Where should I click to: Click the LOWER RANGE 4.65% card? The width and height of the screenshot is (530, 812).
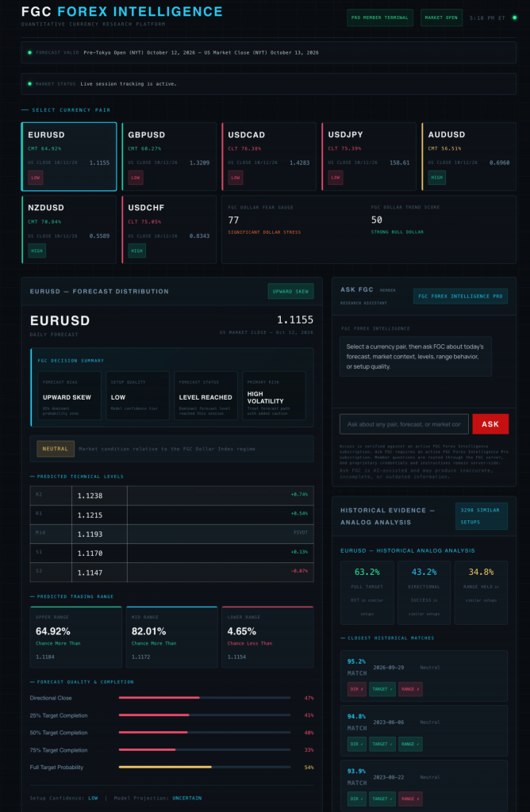coord(267,637)
